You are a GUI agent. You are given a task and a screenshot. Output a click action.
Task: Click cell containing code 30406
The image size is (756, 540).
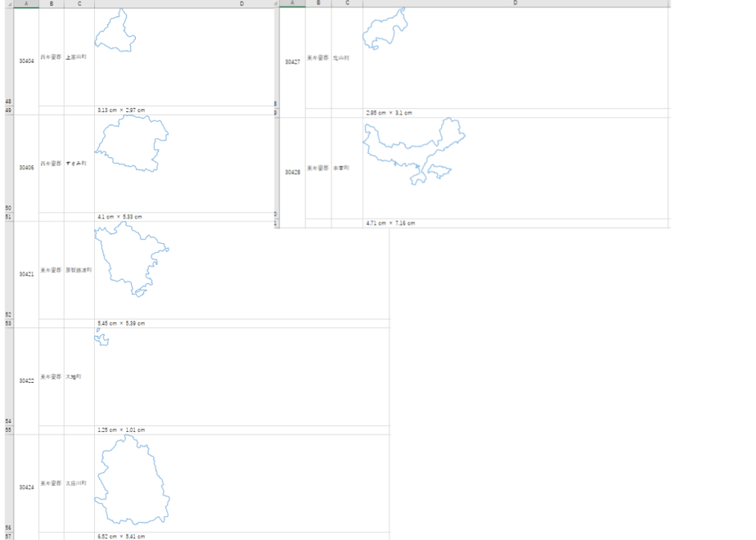(x=26, y=168)
